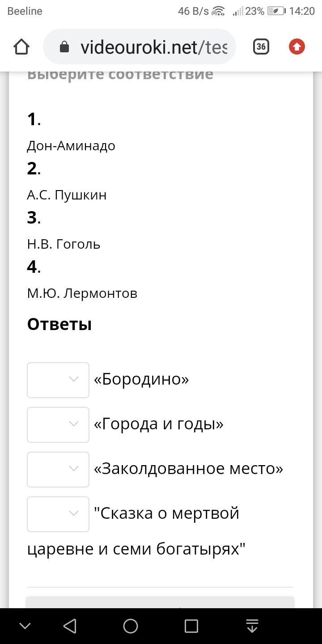Tap the red update arrow icon
322x644 pixels.
tap(297, 47)
